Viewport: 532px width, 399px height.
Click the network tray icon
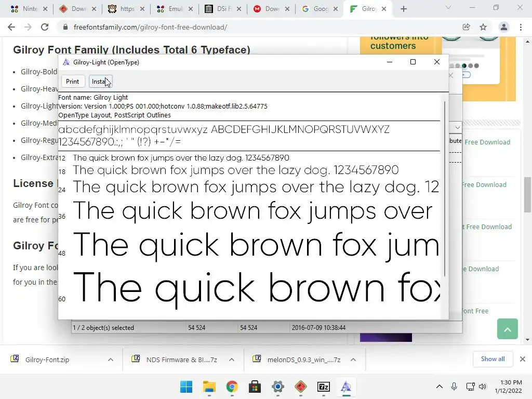[470, 387]
